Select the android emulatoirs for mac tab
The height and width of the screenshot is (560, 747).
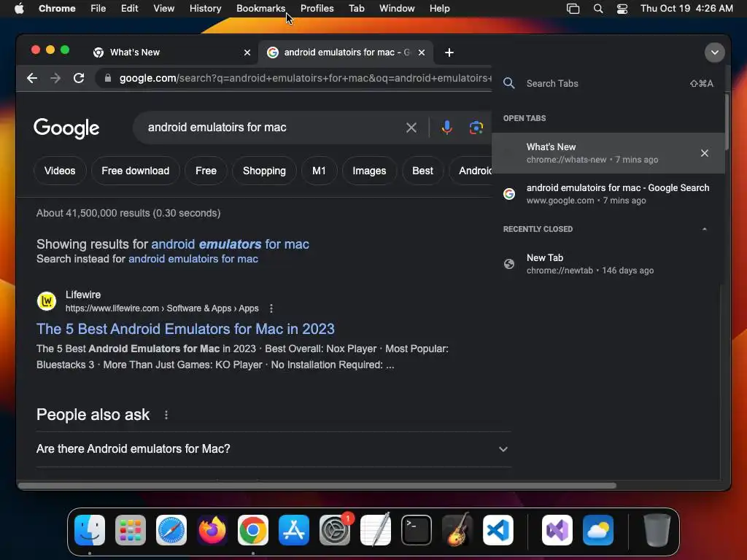click(346, 52)
